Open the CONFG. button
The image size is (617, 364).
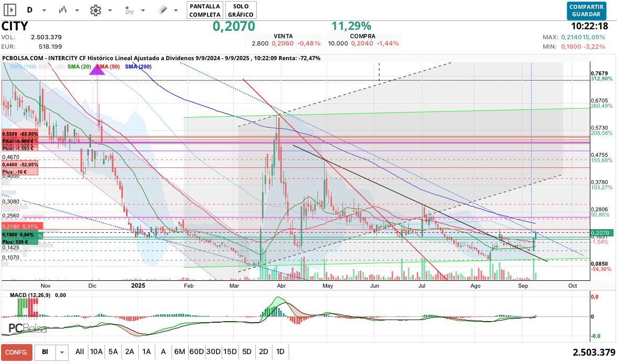pos(16,352)
